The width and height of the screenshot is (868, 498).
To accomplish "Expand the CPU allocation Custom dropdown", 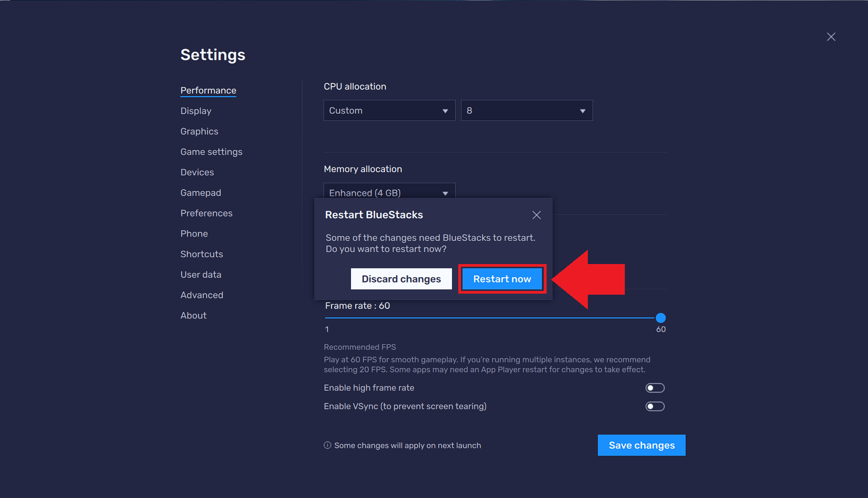I will [x=390, y=110].
